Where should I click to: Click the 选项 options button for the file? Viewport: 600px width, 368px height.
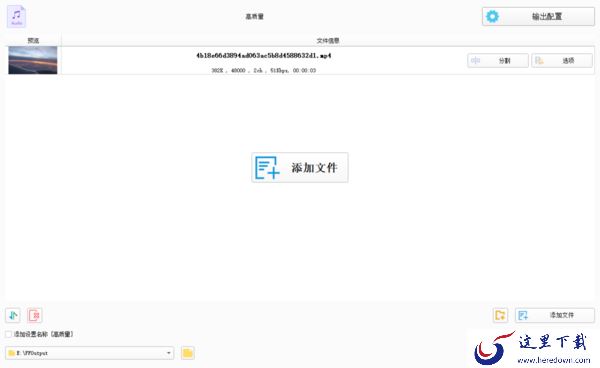coord(562,60)
